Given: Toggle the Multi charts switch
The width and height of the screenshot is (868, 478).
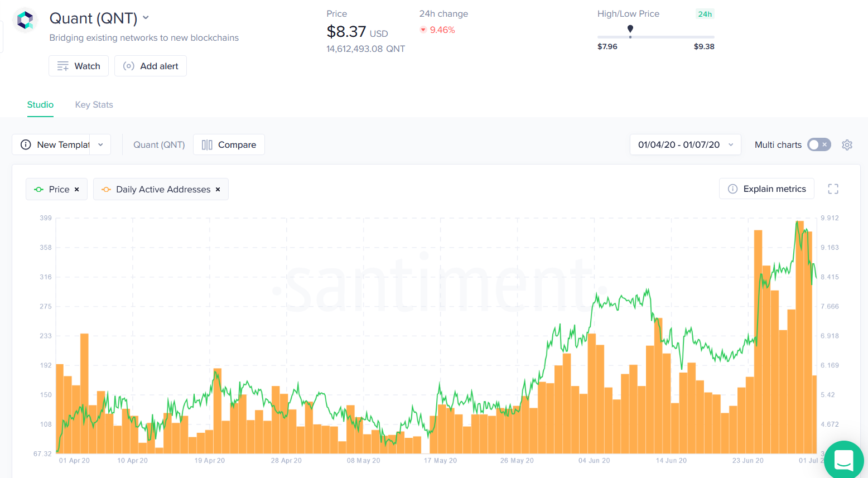Looking at the screenshot, I should point(819,144).
